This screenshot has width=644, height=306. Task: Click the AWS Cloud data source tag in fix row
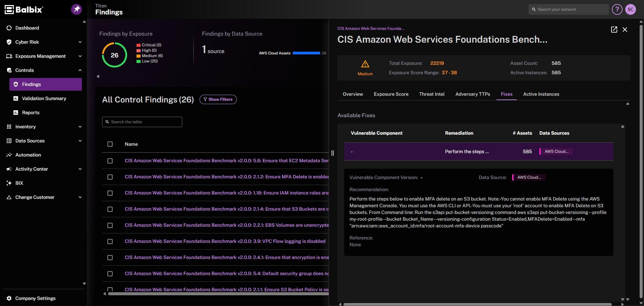click(x=556, y=151)
